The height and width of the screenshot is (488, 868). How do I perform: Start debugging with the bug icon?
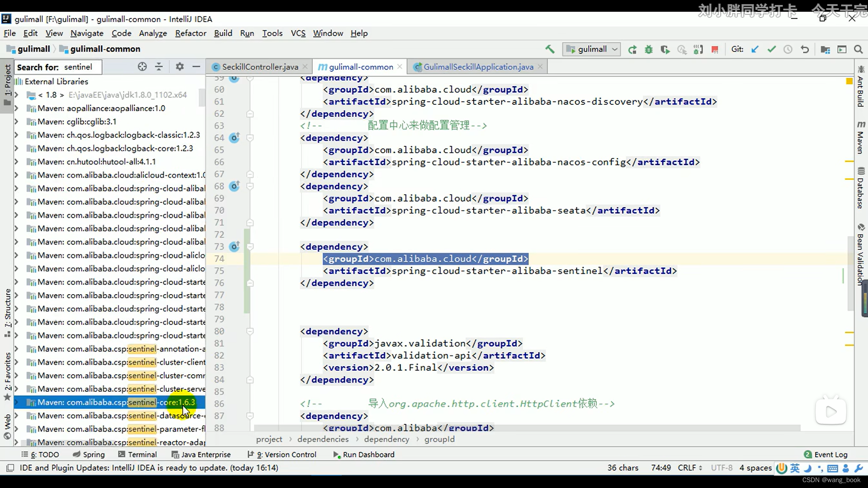tap(649, 49)
